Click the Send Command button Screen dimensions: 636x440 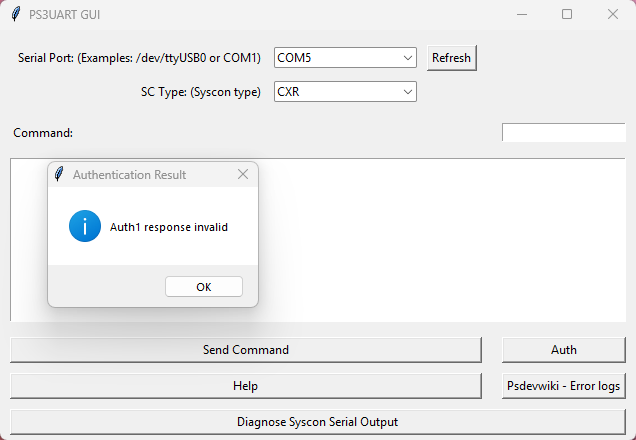coord(245,350)
